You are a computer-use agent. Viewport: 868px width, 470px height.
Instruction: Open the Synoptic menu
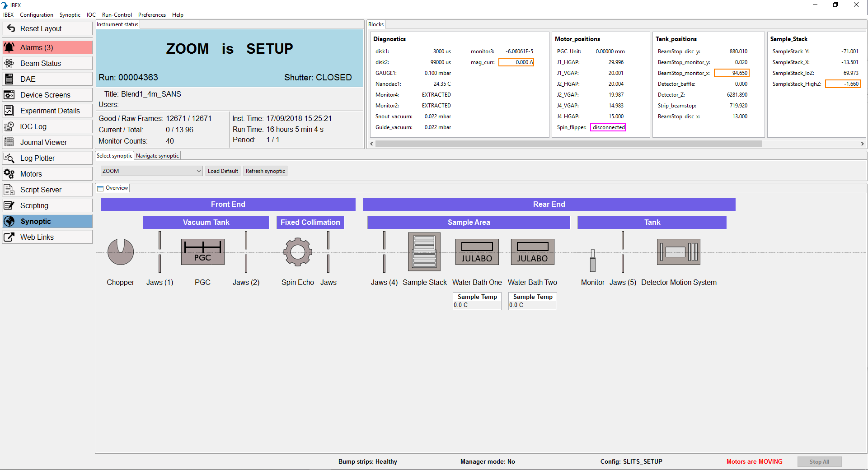(x=70, y=15)
